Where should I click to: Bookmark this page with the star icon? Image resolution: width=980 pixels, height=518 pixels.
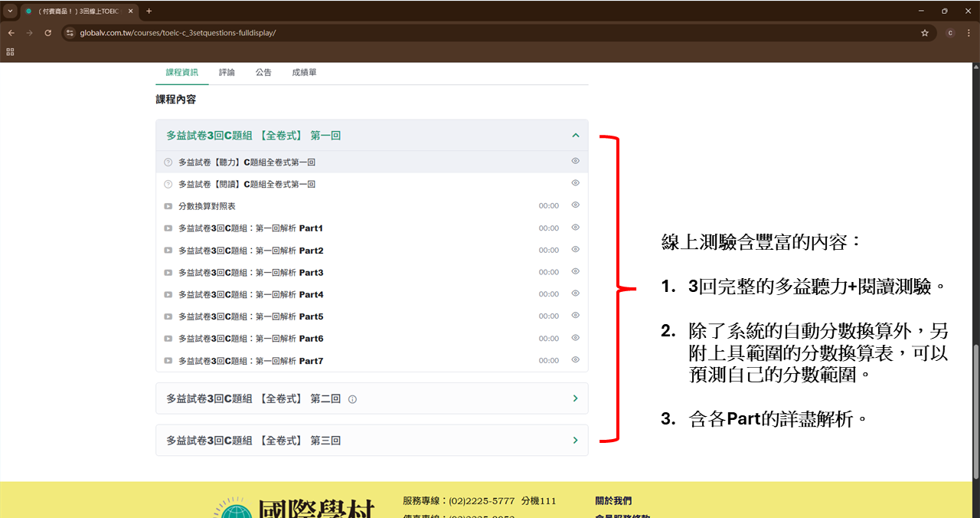pyautogui.click(x=925, y=33)
